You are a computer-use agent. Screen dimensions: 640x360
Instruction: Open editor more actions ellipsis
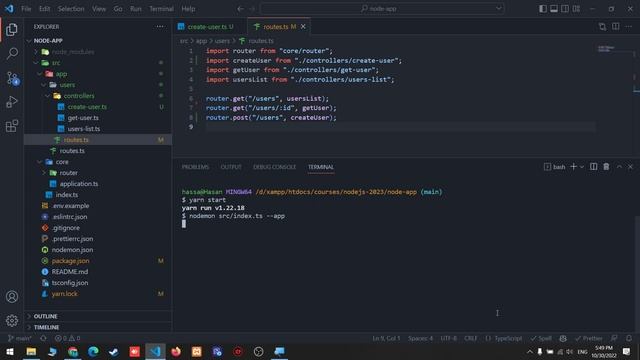point(629,27)
